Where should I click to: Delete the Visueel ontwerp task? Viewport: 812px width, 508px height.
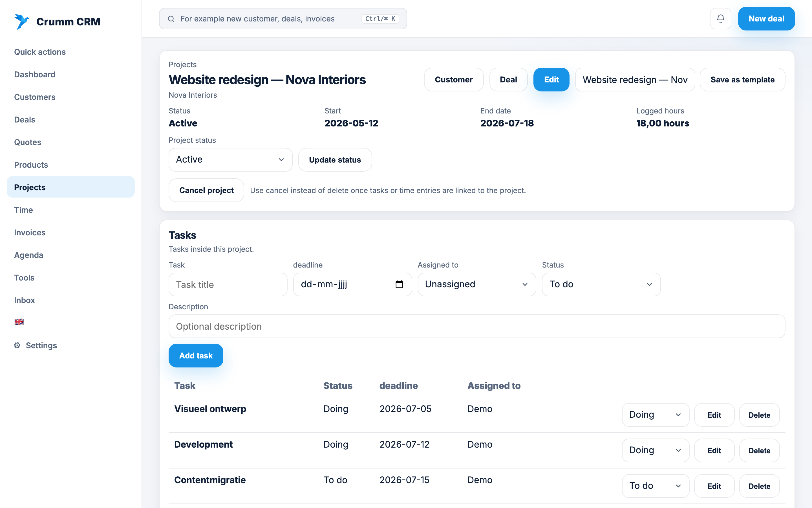pos(759,415)
